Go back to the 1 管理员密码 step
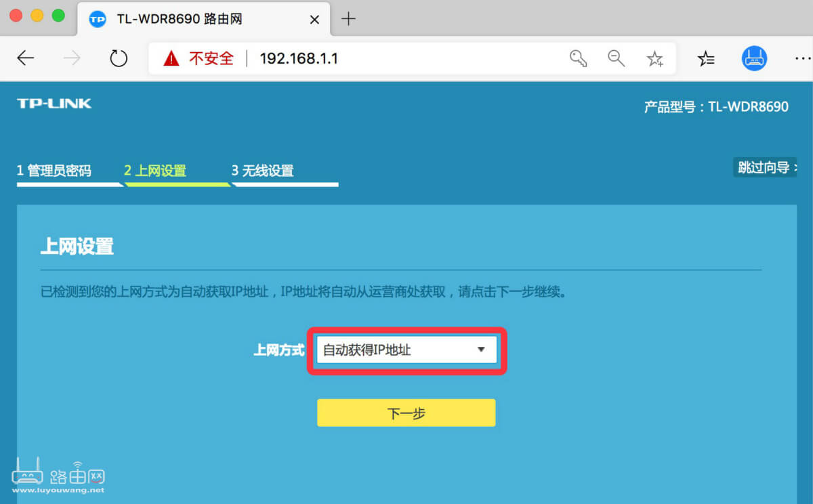Image resolution: width=813 pixels, height=504 pixels. coord(54,171)
